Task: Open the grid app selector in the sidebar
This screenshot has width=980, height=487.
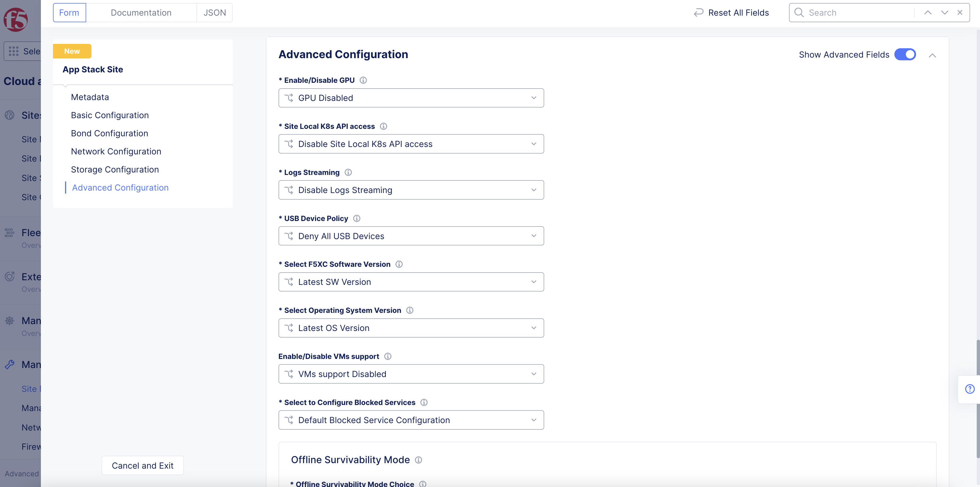Action: [14, 51]
